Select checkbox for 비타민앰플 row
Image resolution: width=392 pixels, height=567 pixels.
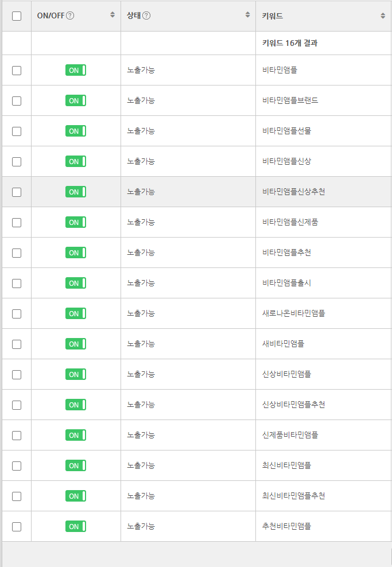pos(17,71)
